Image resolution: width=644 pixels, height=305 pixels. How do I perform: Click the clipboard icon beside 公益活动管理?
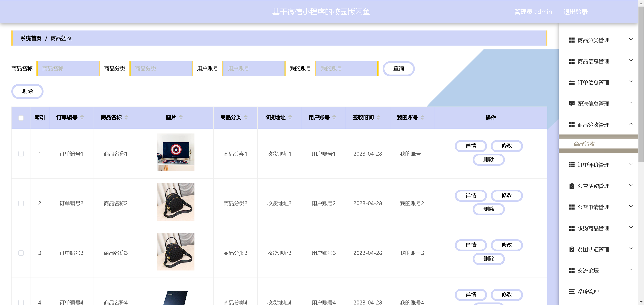tap(572, 186)
